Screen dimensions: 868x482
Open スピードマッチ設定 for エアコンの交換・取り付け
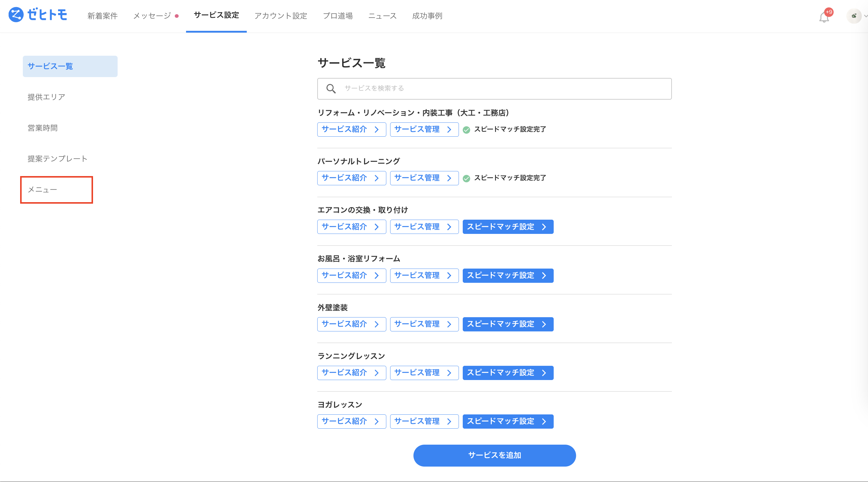click(x=508, y=227)
